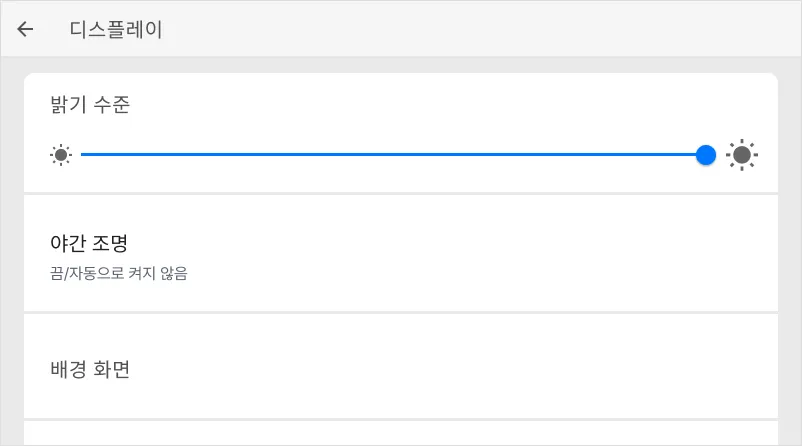The width and height of the screenshot is (802, 446).
Task: Click the 끔/자동으로 켜지 않음 status text
Action: pos(119,273)
